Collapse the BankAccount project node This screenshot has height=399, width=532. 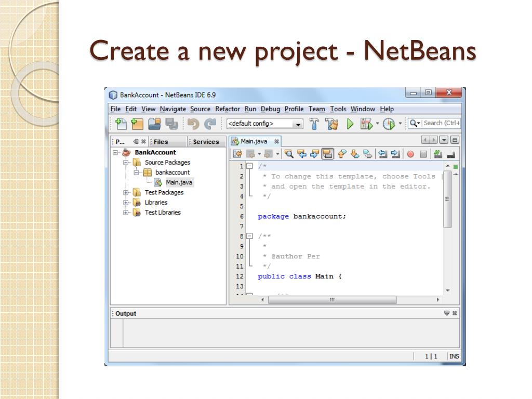pyautogui.click(x=115, y=152)
